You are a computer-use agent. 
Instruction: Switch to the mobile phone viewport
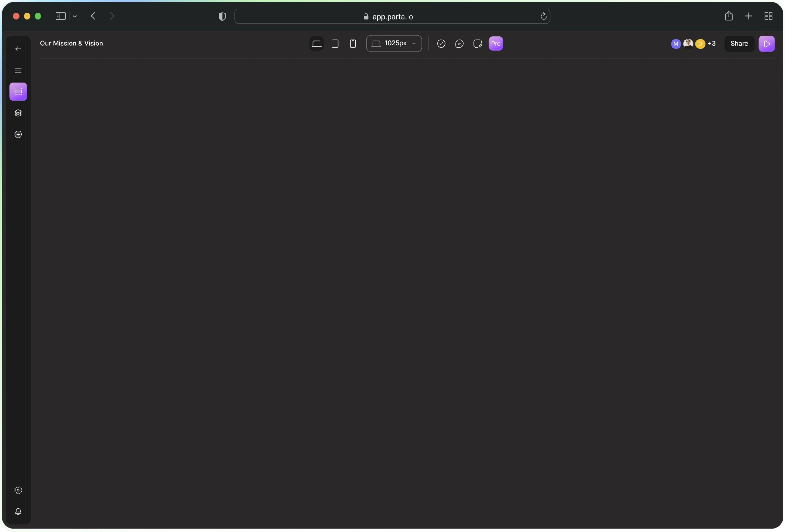pos(353,44)
